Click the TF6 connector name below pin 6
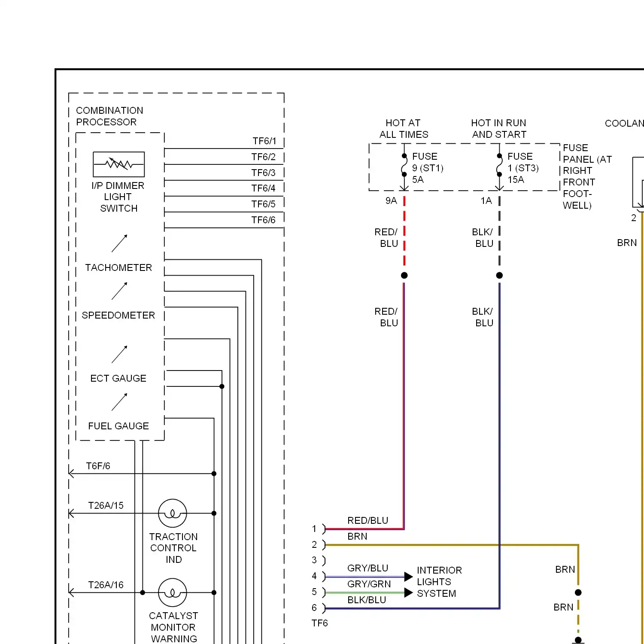The image size is (644, 644). tap(319, 623)
